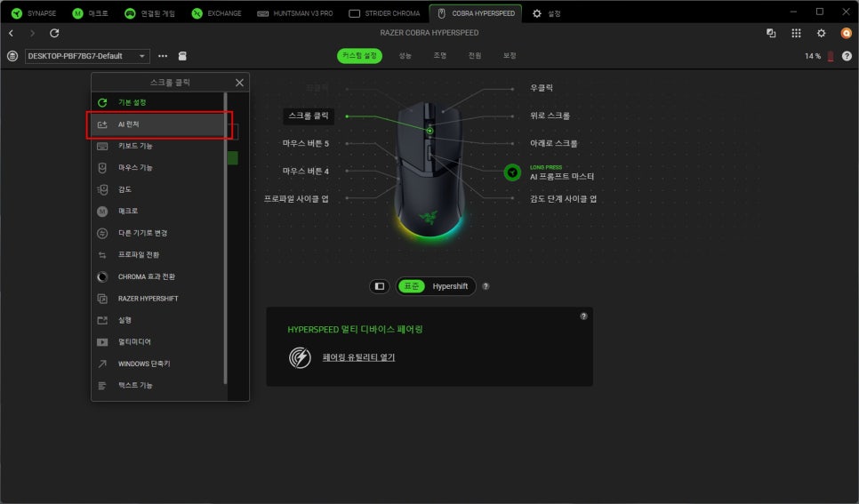Toggle the sidebar view icon
The image size is (859, 504).
379,286
